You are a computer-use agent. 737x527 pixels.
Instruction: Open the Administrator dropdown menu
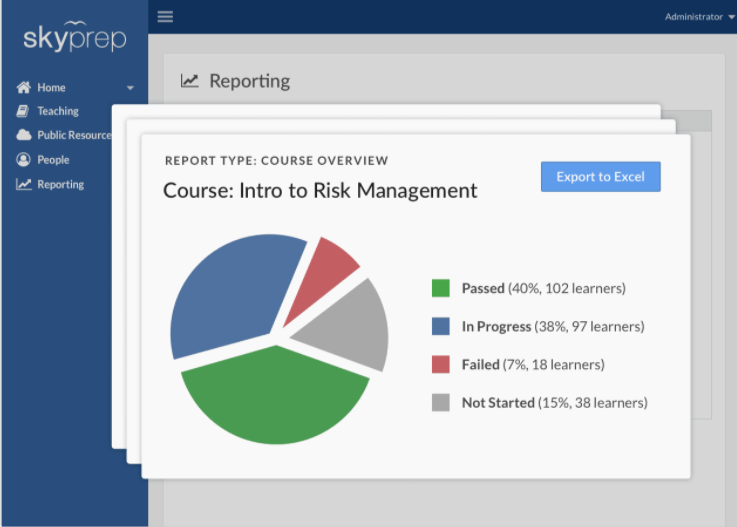pos(699,17)
